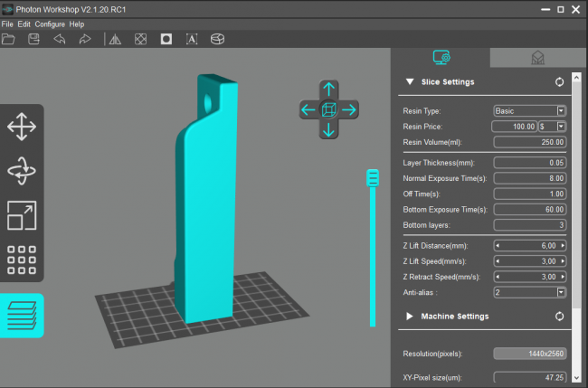Screen dimensions: 588x388
Task: Click the Redo arrow icon
Action: point(85,39)
